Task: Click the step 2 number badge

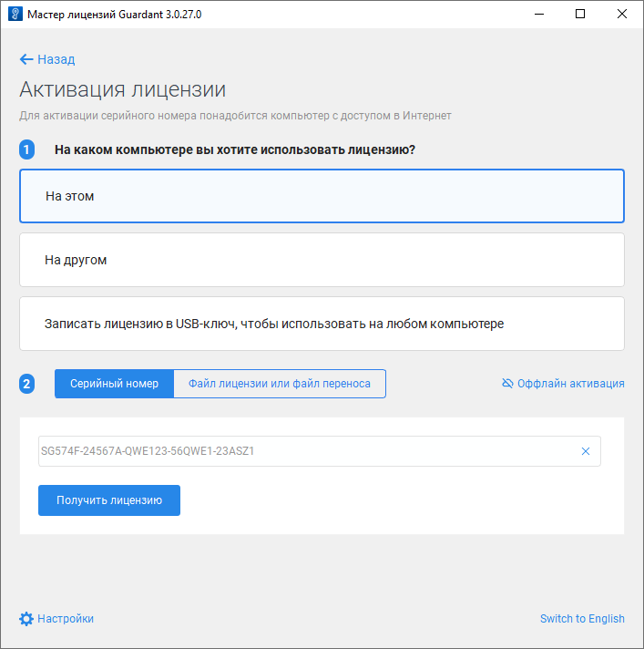Action: click(x=26, y=384)
